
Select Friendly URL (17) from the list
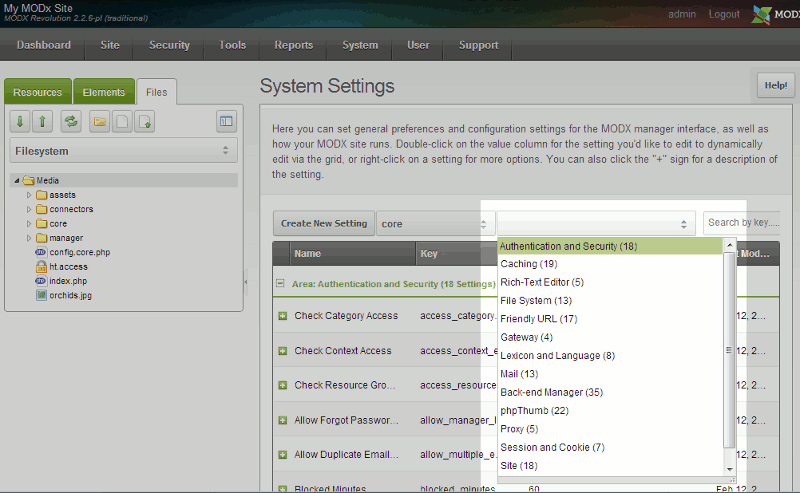click(539, 319)
